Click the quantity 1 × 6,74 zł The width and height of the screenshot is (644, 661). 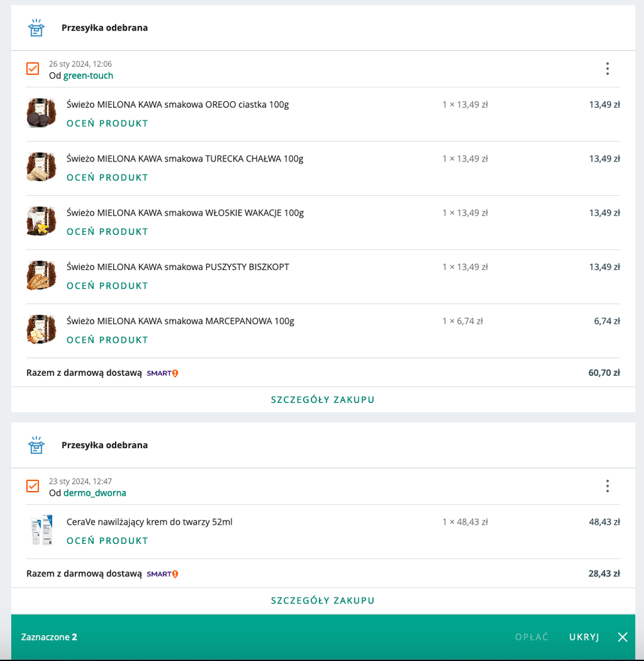pyautogui.click(x=462, y=321)
